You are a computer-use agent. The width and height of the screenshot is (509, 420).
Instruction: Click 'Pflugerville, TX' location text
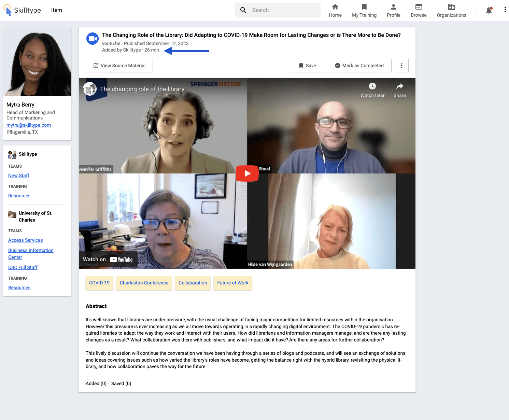(22, 132)
